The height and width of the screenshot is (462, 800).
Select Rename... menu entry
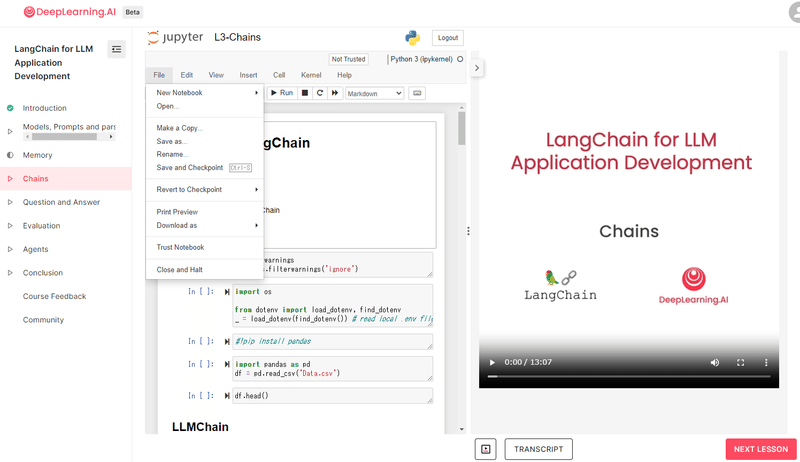click(x=205, y=154)
